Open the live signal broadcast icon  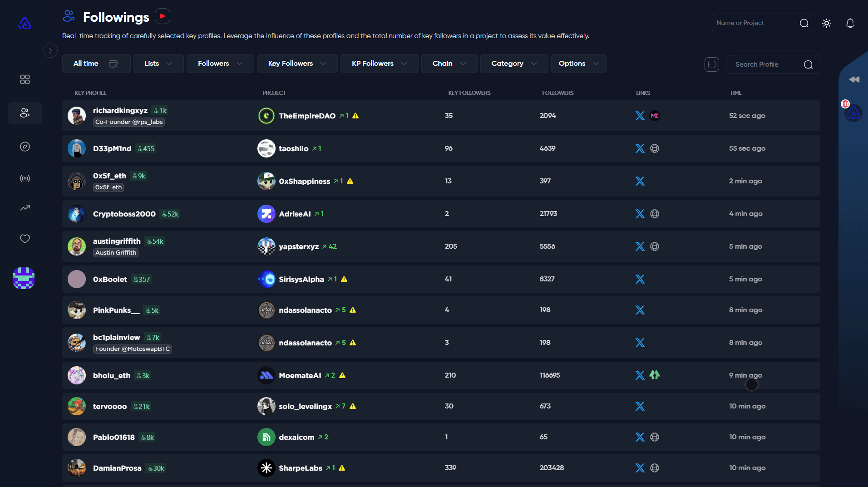coord(25,178)
